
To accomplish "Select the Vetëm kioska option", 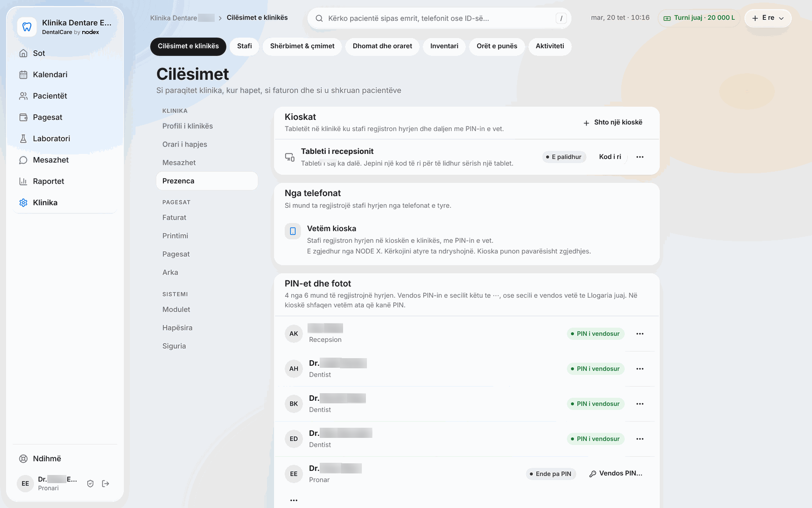I will [x=466, y=239].
